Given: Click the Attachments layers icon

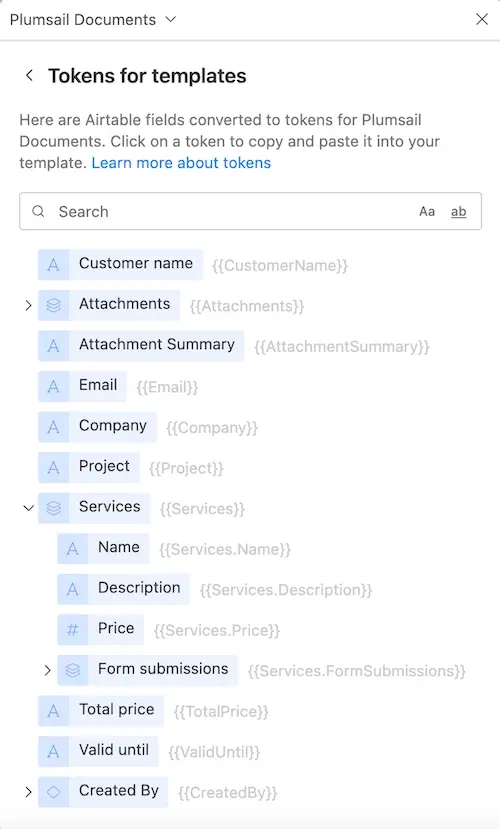Looking at the screenshot, I should pyautogui.click(x=53, y=305).
